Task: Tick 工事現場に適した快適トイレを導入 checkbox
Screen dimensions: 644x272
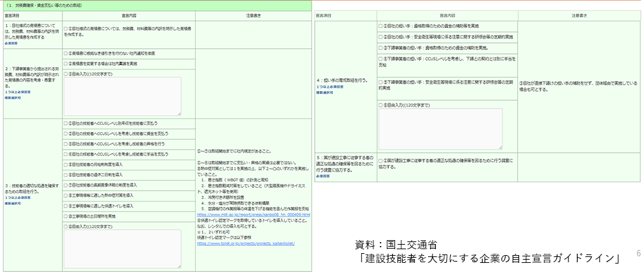Action: coord(66,205)
